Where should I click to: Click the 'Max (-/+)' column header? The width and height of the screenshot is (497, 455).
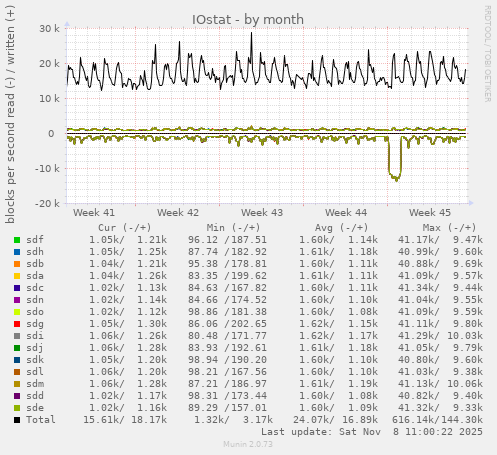point(450,228)
